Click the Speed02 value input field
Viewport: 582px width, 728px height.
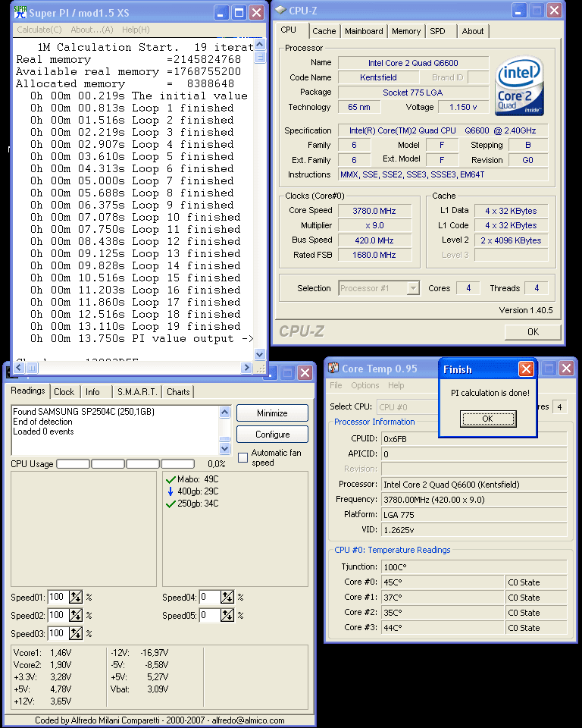pos(58,615)
